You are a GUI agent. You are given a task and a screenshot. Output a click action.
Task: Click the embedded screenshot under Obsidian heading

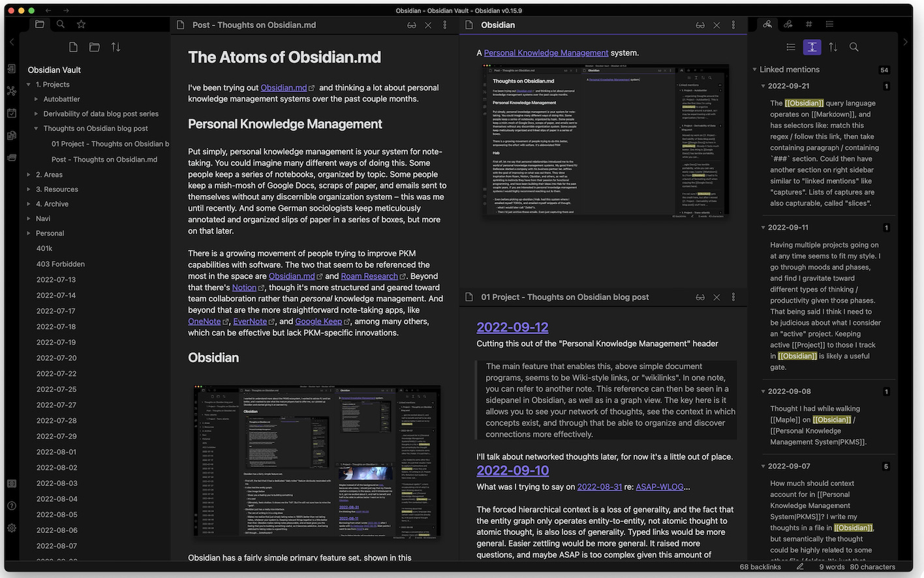pos(318,462)
